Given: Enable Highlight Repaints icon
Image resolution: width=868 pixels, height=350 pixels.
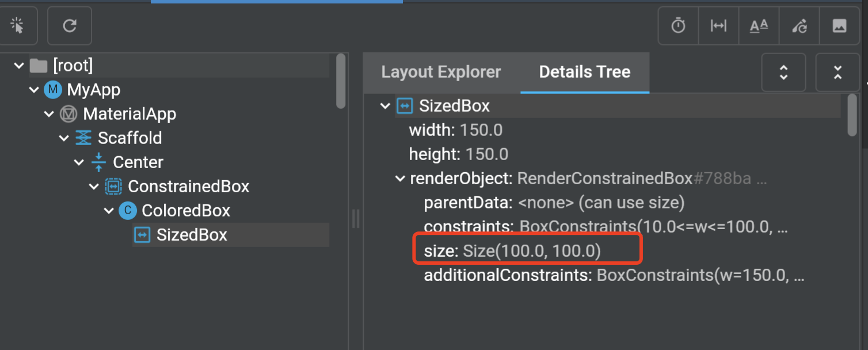Looking at the screenshot, I should point(800,26).
